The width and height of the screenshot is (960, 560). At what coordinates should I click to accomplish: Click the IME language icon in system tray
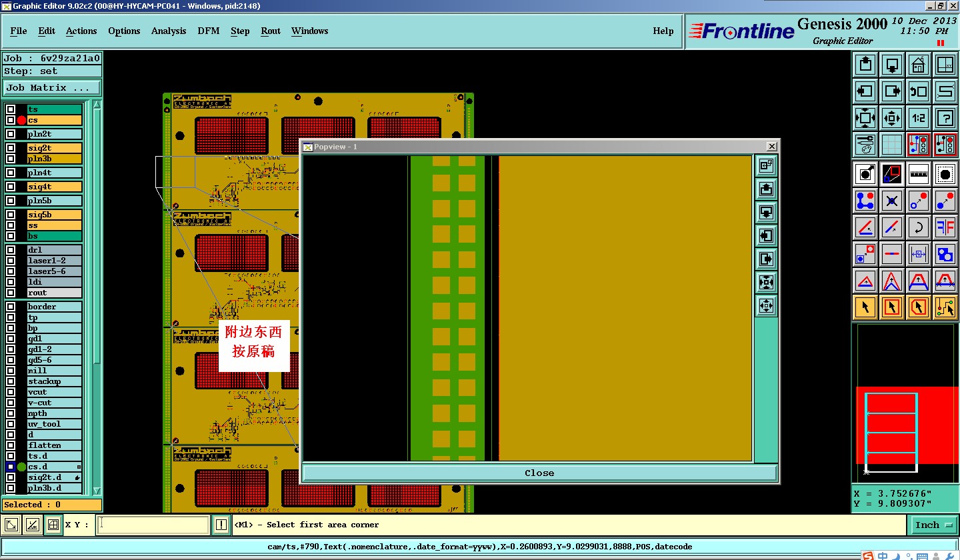883,555
